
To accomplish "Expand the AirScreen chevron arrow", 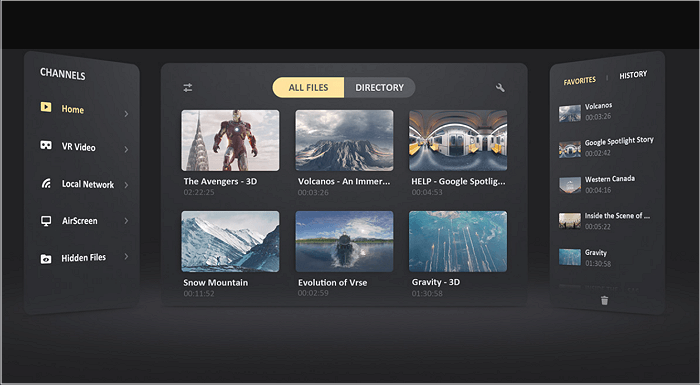I will [x=126, y=221].
